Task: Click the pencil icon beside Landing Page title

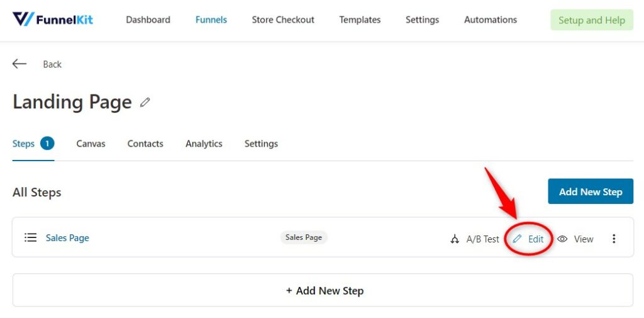Action: (145, 103)
